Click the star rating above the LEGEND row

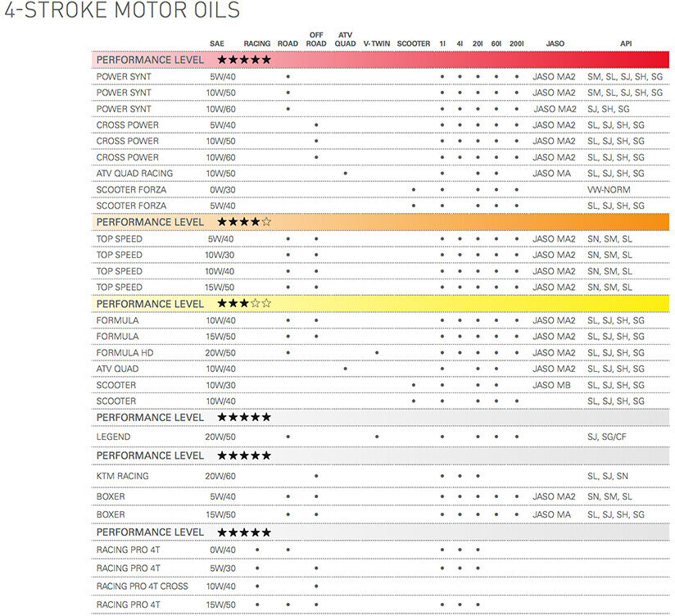[x=243, y=417]
